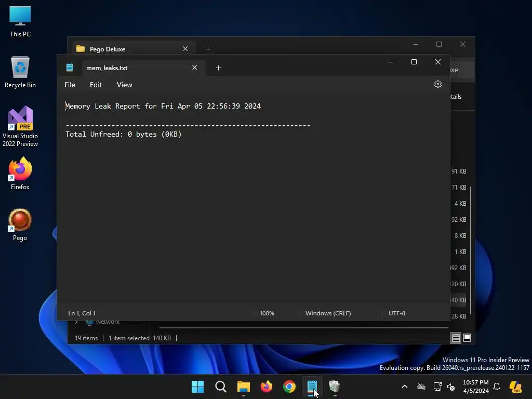The height and width of the screenshot is (399, 532).
Task: Click the network display tray icon
Action: [437, 387]
